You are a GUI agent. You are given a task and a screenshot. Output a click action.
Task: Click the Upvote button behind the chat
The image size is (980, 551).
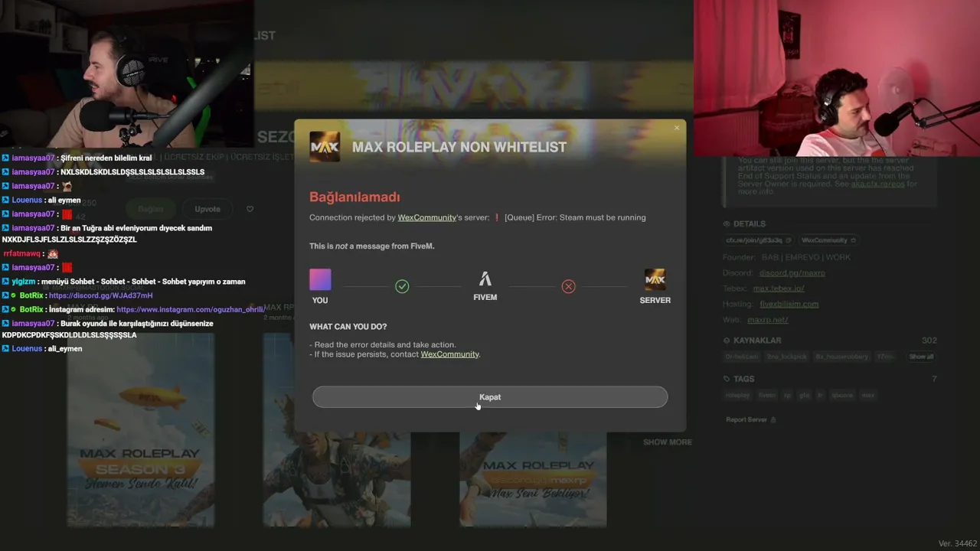click(x=207, y=209)
